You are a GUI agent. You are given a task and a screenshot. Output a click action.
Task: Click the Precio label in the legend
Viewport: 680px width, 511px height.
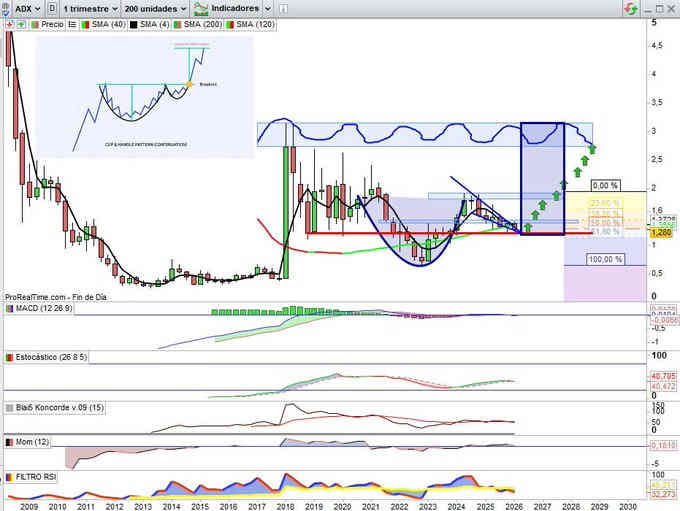click(x=49, y=24)
